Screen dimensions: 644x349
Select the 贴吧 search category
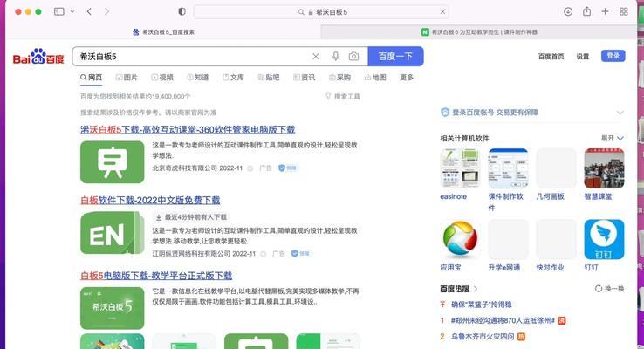tap(269, 77)
